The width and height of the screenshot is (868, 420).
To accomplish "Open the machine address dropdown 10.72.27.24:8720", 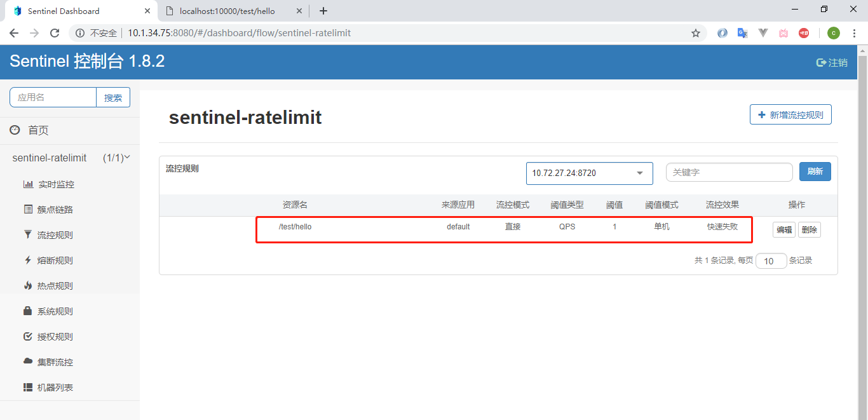I will point(588,173).
